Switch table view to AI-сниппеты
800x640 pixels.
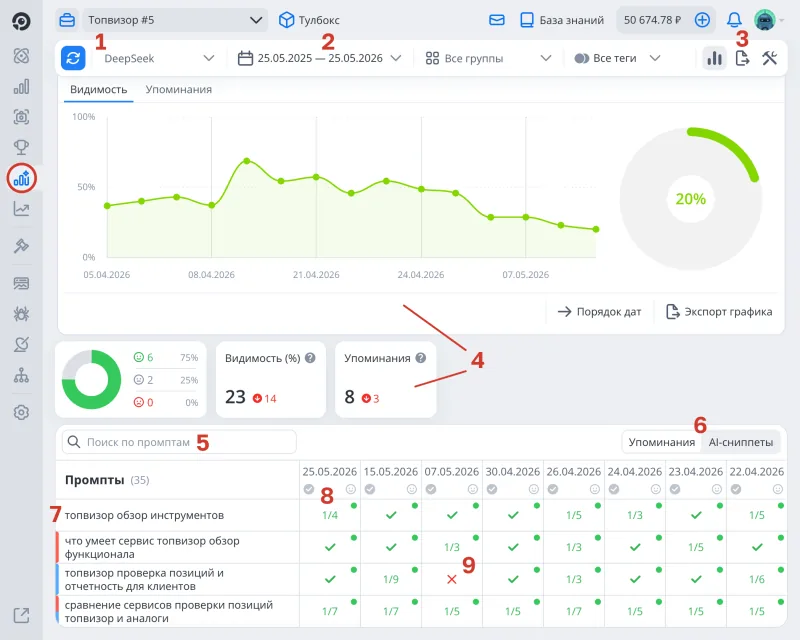pyautogui.click(x=741, y=442)
